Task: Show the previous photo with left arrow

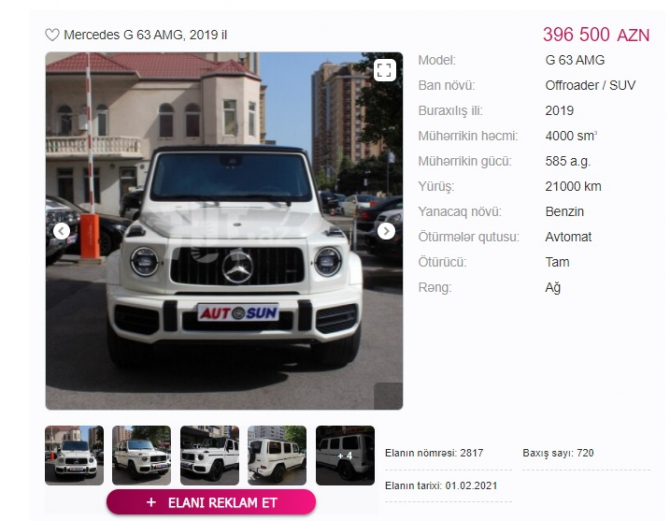Action: (62, 231)
